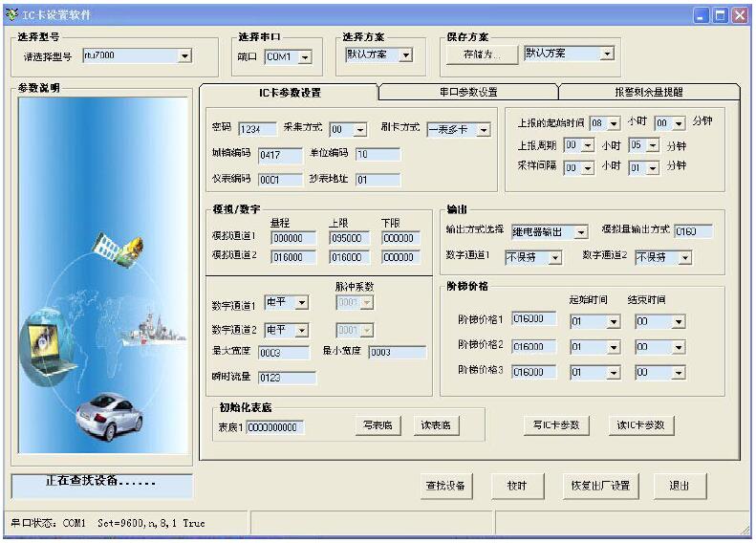Screen dimensions: 756x543
Task: Click the 模拟通道2 量程 field
Action: (293, 257)
